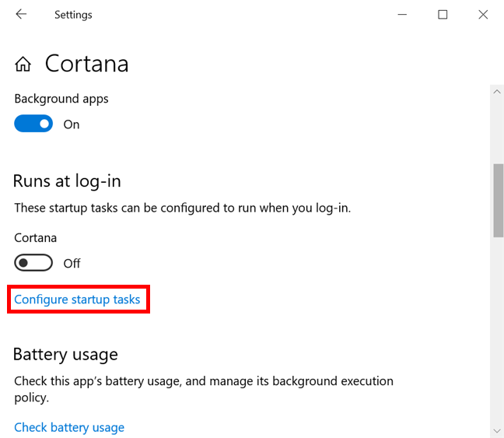
Task: Select the Battery usage heading
Action: 65,355
